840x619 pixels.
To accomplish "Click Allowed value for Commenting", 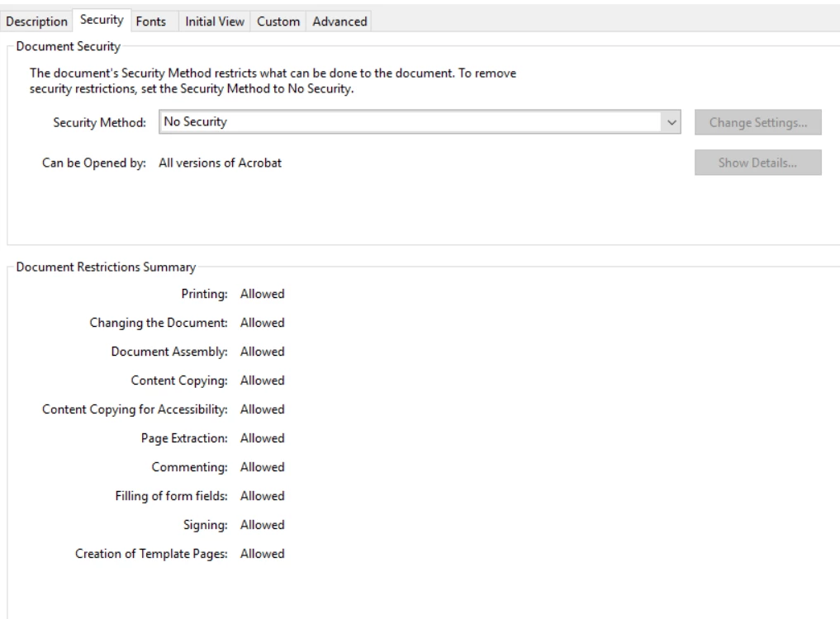I will (262, 467).
